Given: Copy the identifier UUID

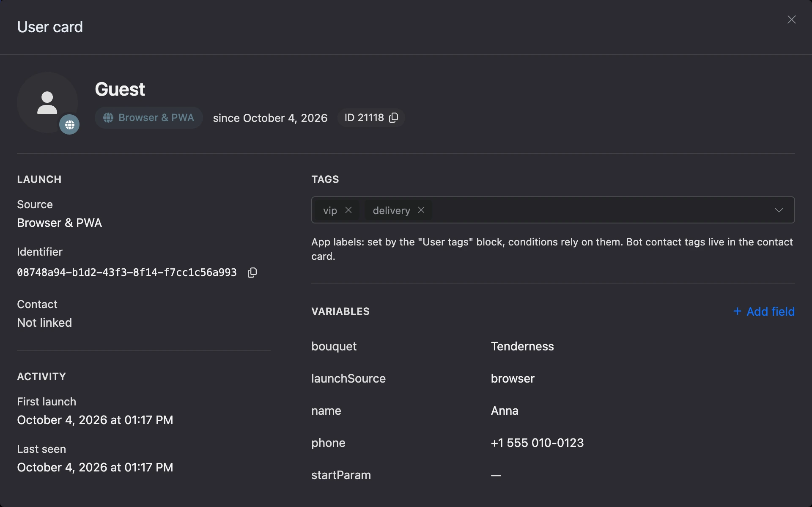Looking at the screenshot, I should 252,273.
